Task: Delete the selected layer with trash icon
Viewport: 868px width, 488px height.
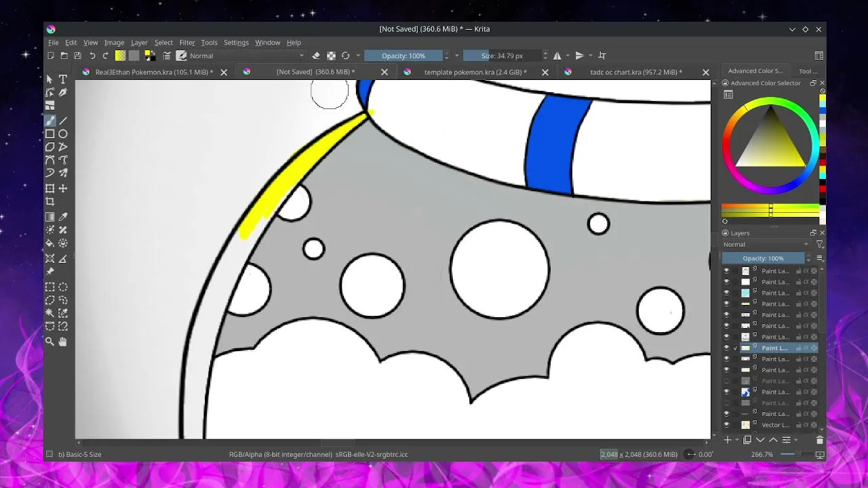Action: 819,440
